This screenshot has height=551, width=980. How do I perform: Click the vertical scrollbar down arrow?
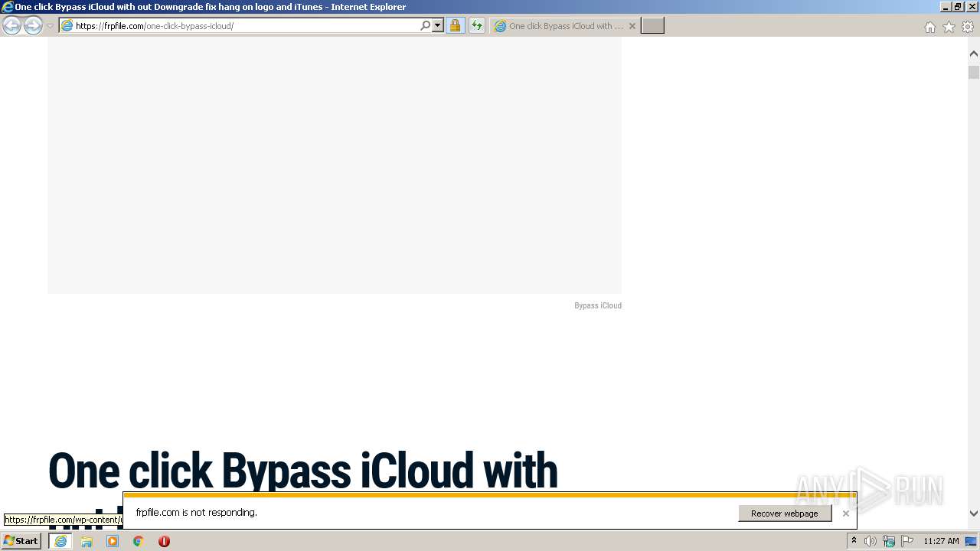974,514
